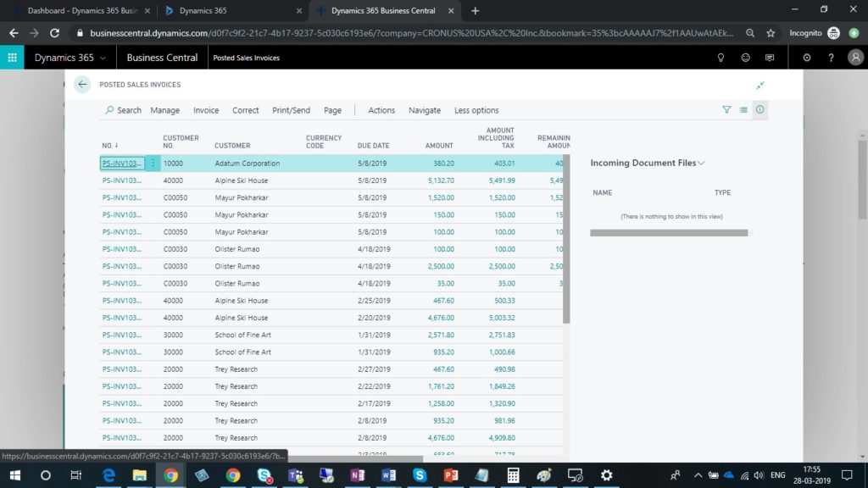The image size is (868, 488).
Task: Open the Windows notification center
Action: click(x=847, y=475)
